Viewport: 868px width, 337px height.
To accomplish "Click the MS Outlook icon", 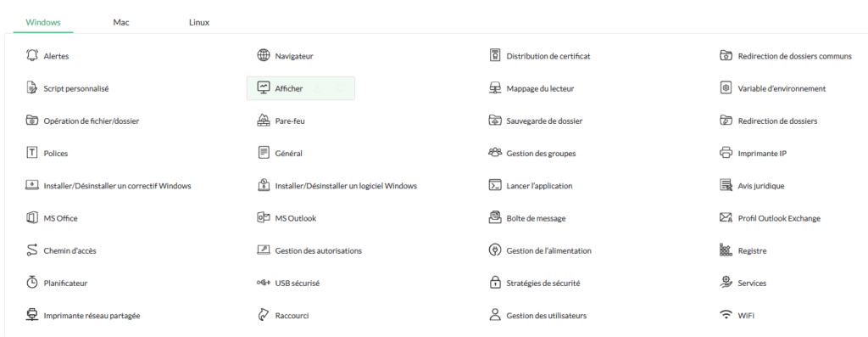I will tap(264, 218).
